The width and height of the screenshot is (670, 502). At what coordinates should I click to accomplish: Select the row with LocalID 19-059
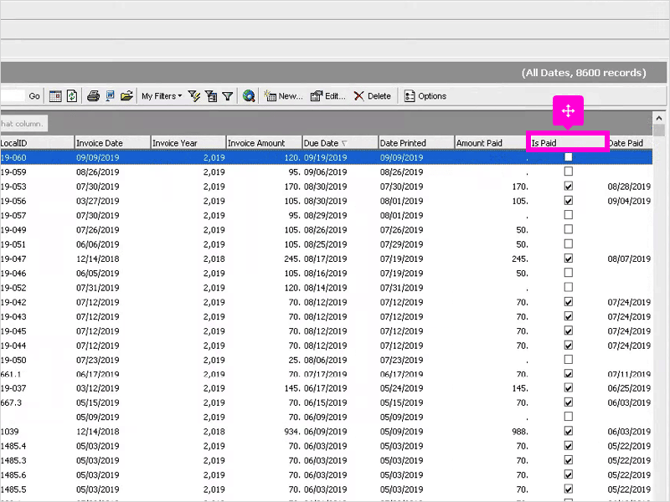[326, 172]
